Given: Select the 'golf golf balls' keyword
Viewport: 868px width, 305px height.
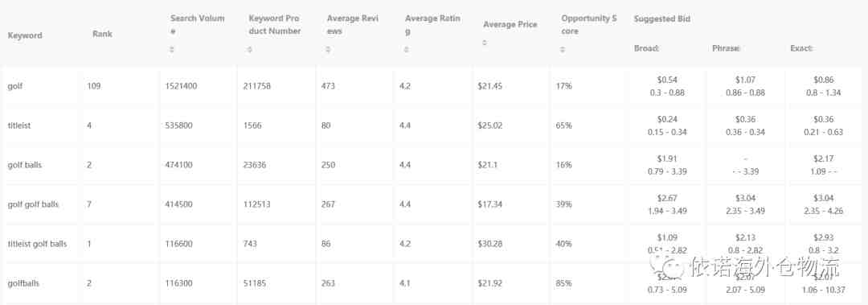Looking at the screenshot, I should click(x=33, y=204).
